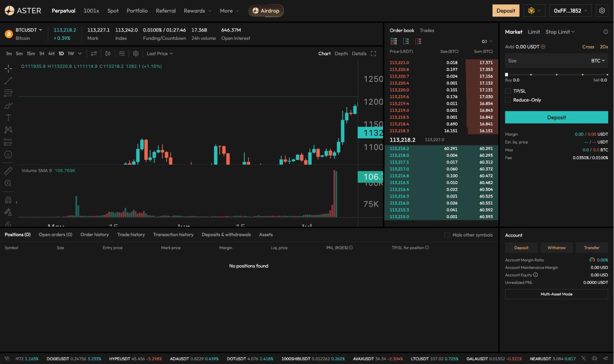The image size is (614, 364).
Task: Open the Stop Limit order type dropdown
Action: 560,32
